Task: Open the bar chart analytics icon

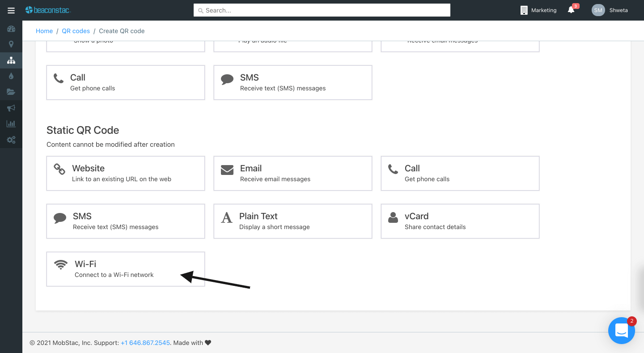Action: [11, 124]
